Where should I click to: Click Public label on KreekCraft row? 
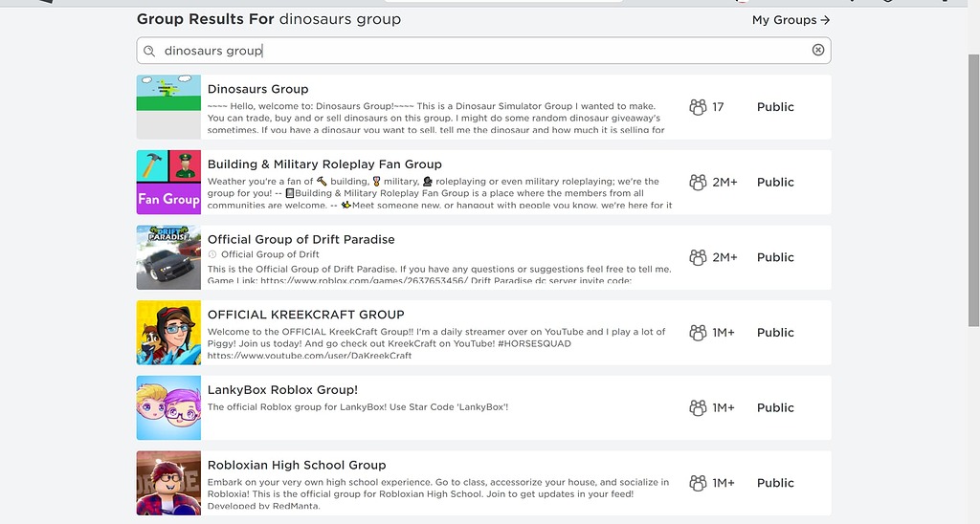775,332
